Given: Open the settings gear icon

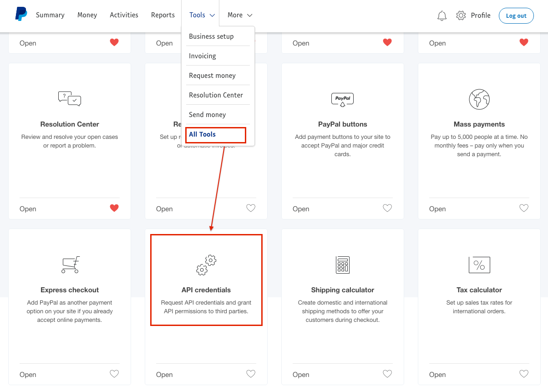Looking at the screenshot, I should pyautogui.click(x=461, y=15).
